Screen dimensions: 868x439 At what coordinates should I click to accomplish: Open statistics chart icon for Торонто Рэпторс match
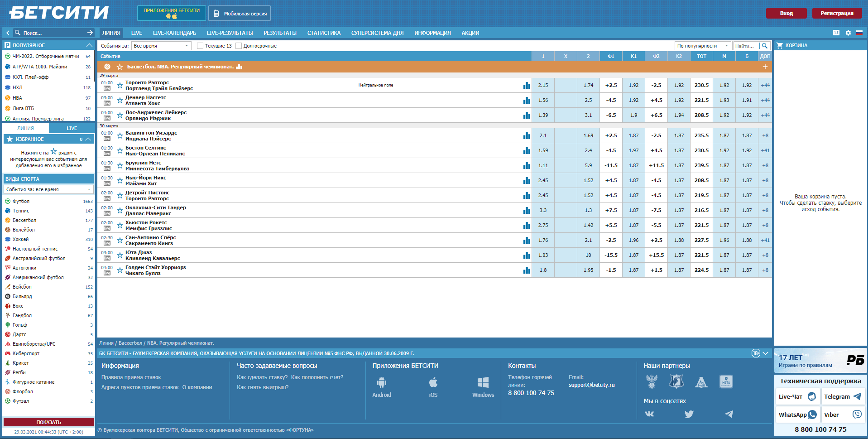coord(527,85)
